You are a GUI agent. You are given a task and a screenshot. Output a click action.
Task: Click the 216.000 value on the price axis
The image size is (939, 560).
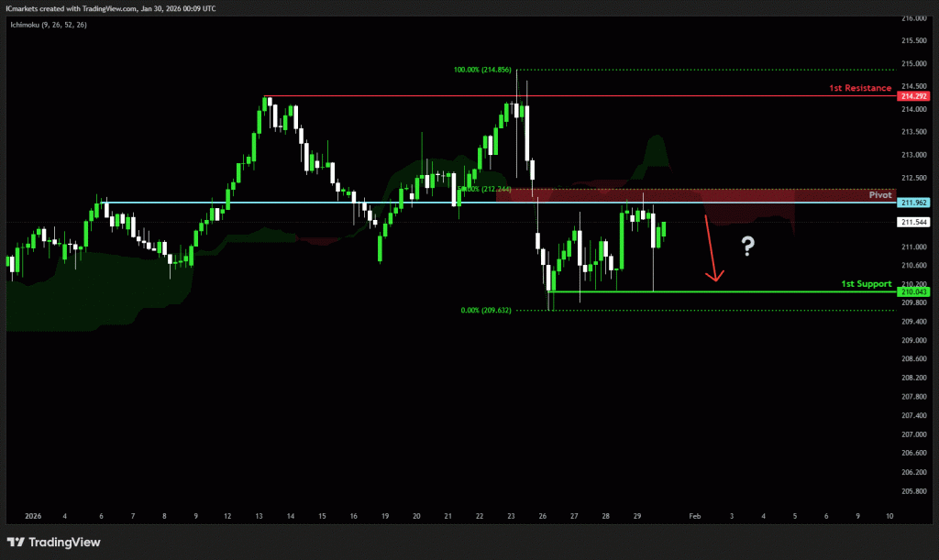pyautogui.click(x=912, y=18)
